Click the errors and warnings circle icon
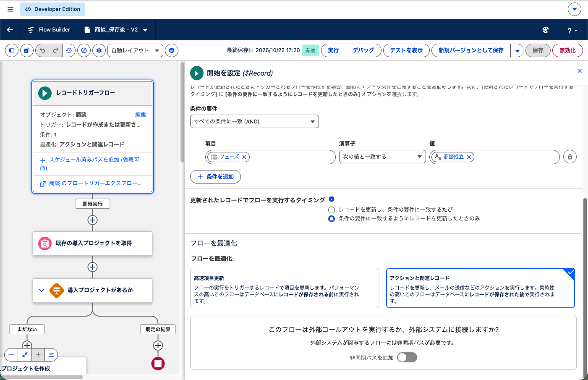Image resolution: width=588 pixels, height=380 pixels. pyautogui.click(x=84, y=50)
